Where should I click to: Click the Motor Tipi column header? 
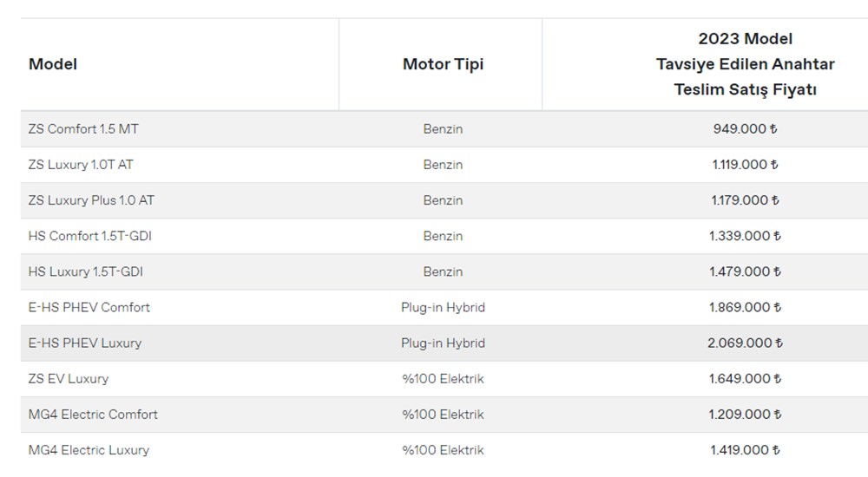443,64
